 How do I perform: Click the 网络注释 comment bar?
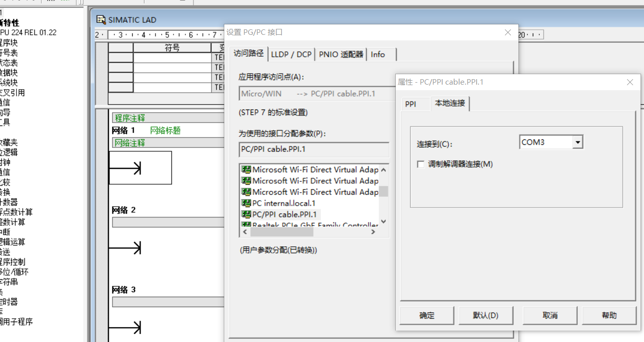point(168,143)
